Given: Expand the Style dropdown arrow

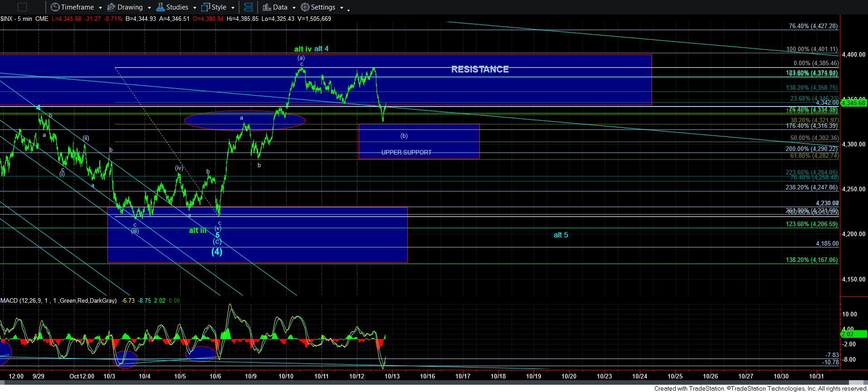Looking at the screenshot, I should coord(233,8).
